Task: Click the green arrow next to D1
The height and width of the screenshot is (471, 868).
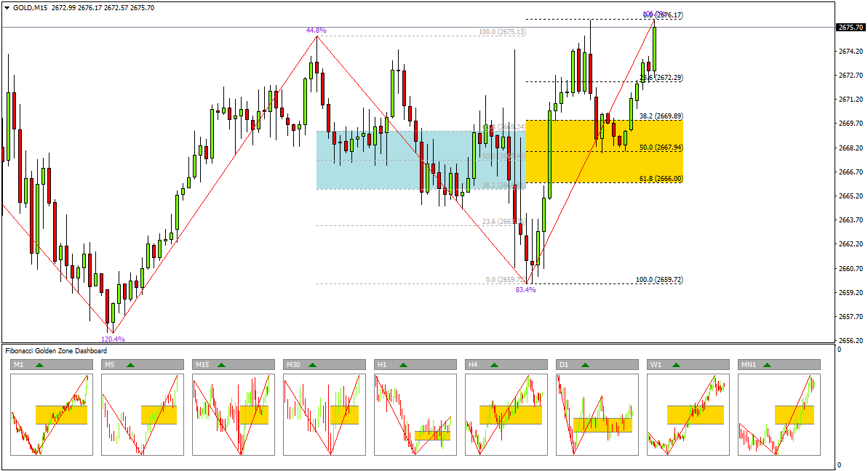Action: tap(585, 364)
